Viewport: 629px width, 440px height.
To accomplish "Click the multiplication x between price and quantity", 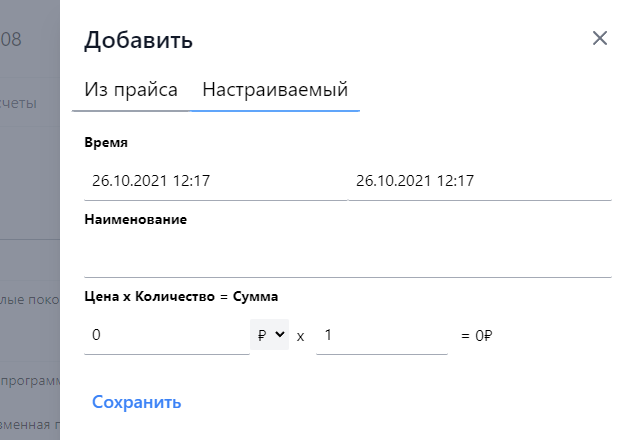I will coord(300,336).
